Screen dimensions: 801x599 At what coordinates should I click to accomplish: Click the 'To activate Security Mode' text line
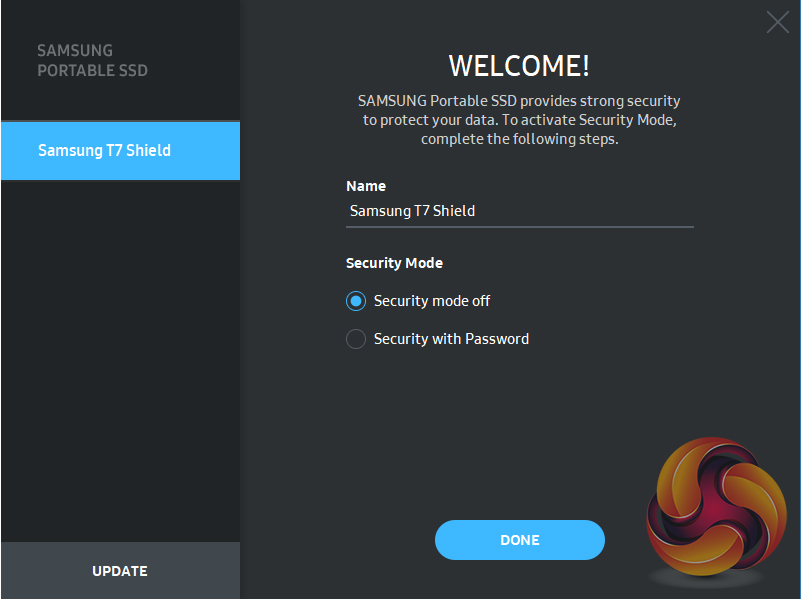[x=519, y=121]
